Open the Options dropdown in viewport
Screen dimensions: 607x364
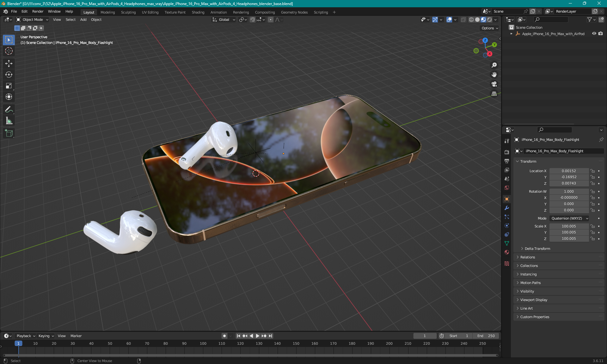click(x=490, y=28)
